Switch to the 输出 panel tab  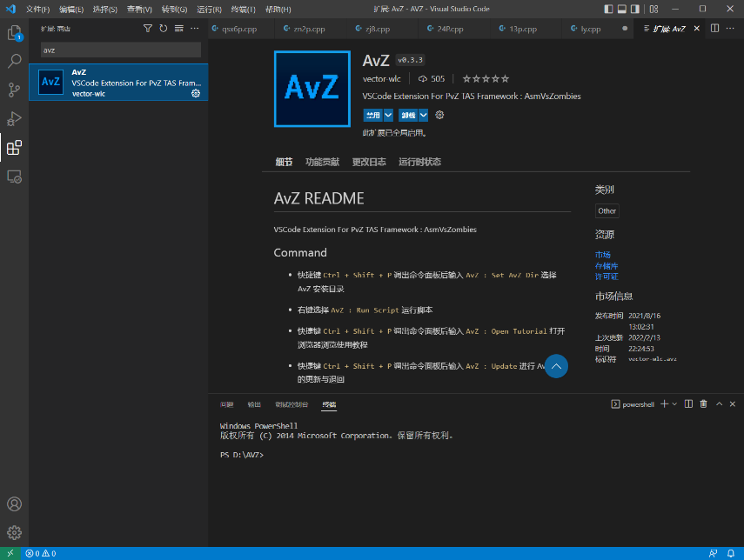tap(254, 404)
